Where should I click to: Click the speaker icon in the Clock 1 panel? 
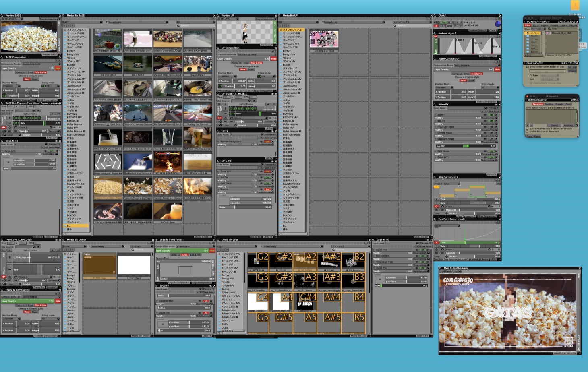coord(435,22)
